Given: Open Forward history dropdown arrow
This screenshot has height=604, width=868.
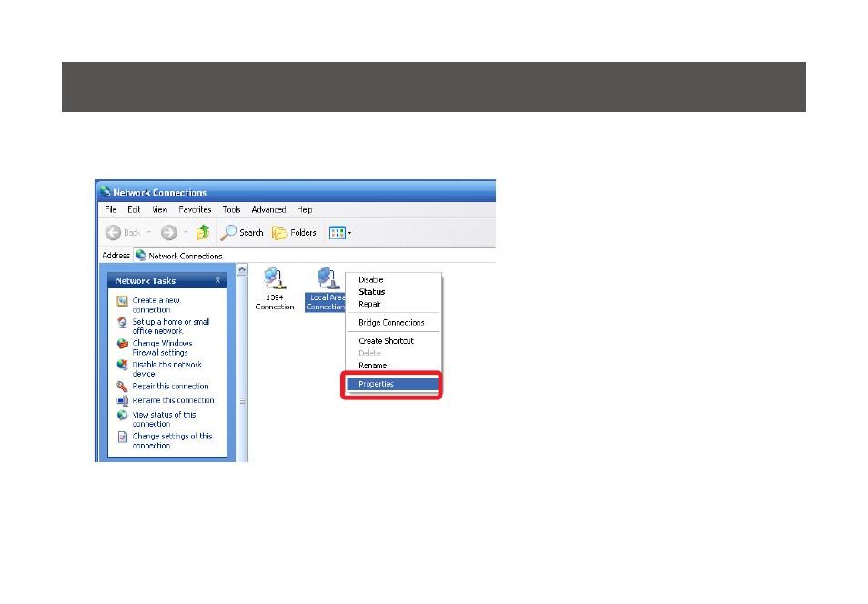Looking at the screenshot, I should tap(186, 233).
